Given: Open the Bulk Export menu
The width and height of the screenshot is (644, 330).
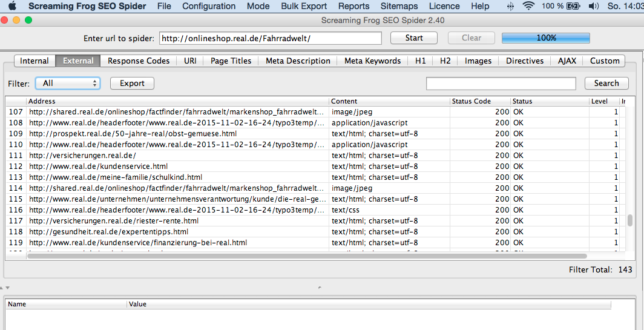Looking at the screenshot, I should click(x=304, y=6).
